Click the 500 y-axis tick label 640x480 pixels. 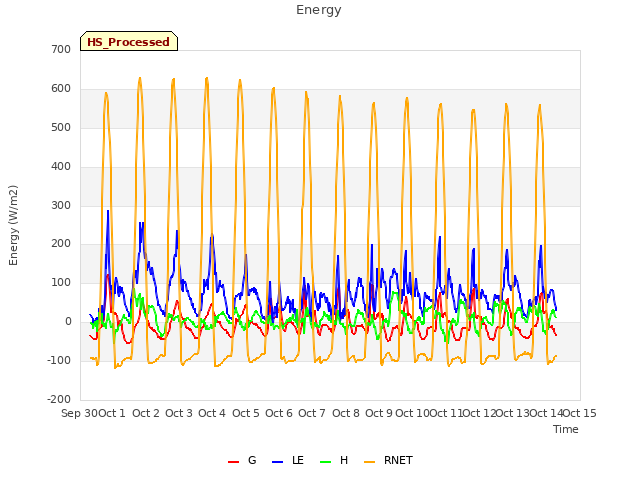click(x=61, y=127)
